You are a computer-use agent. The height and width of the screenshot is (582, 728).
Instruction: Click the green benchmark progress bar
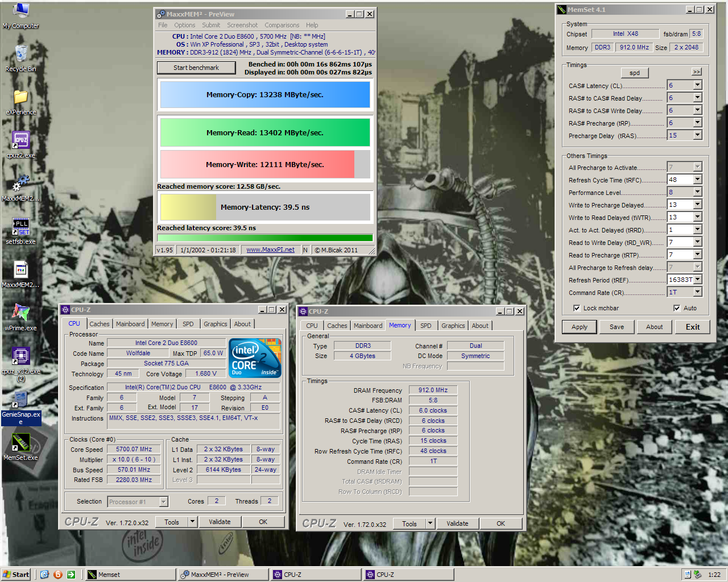coord(265,238)
